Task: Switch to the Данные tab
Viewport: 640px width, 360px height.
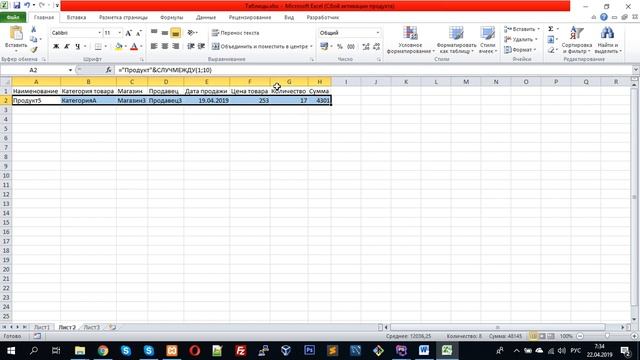Action: 206,18
